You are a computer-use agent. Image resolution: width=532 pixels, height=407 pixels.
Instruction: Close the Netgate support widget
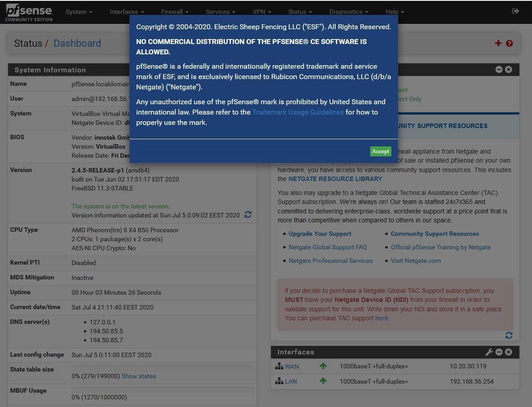point(508,69)
